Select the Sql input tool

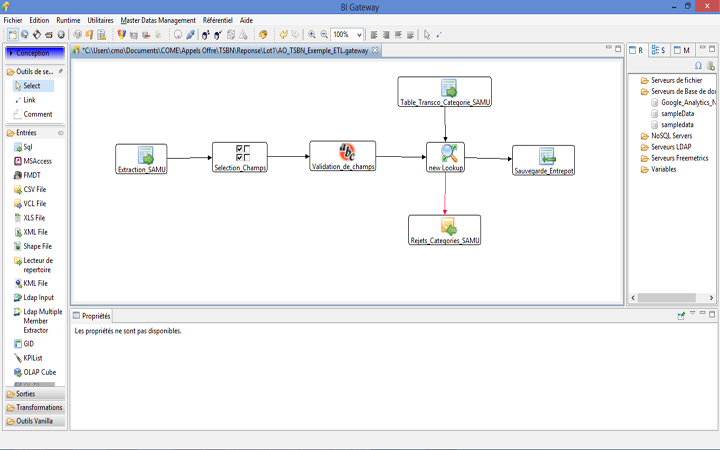(23, 147)
